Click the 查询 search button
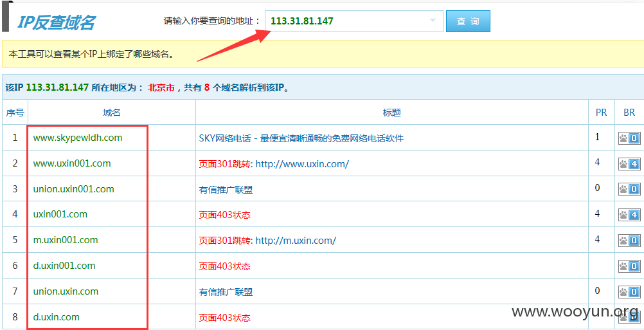The image size is (644, 330). point(468,21)
